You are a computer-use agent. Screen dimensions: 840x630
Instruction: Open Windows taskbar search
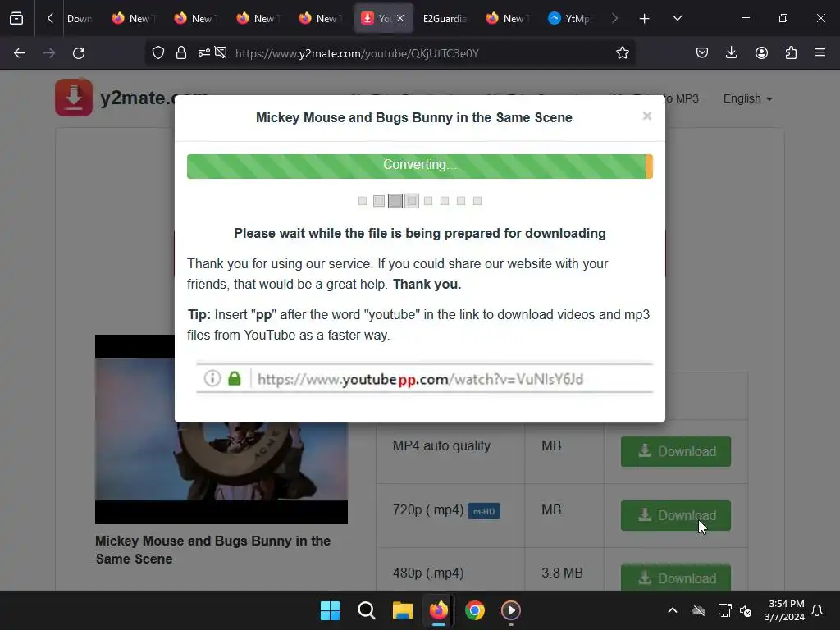click(367, 610)
